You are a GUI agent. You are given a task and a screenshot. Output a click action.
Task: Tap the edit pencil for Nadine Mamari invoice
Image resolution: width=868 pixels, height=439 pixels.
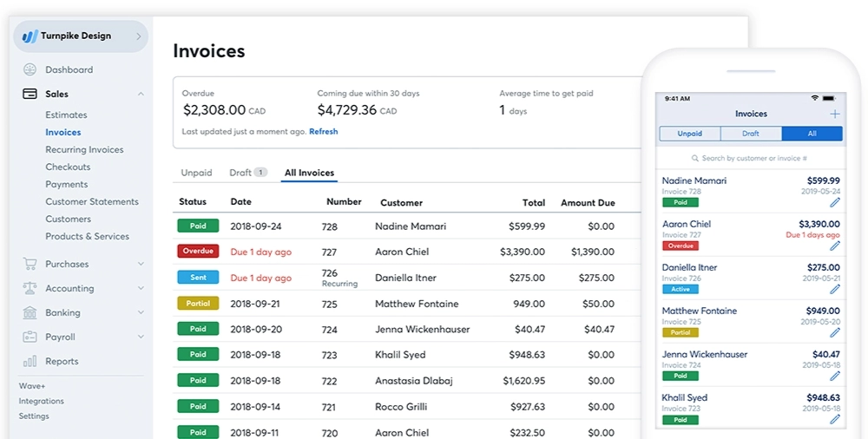coord(834,202)
